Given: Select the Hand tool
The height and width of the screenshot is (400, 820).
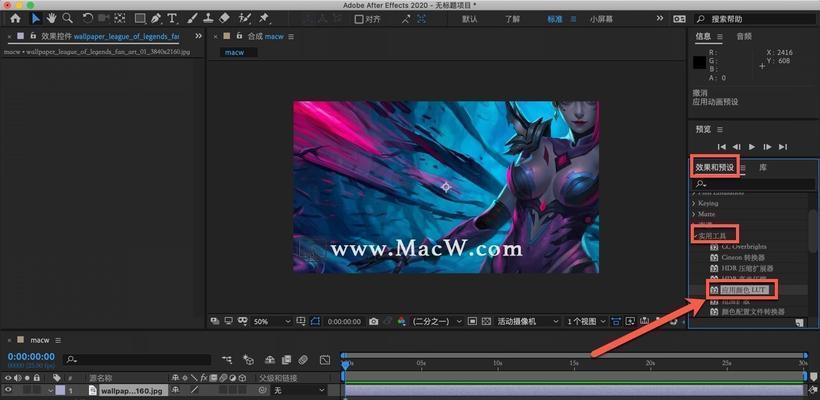Looking at the screenshot, I should pos(51,18).
